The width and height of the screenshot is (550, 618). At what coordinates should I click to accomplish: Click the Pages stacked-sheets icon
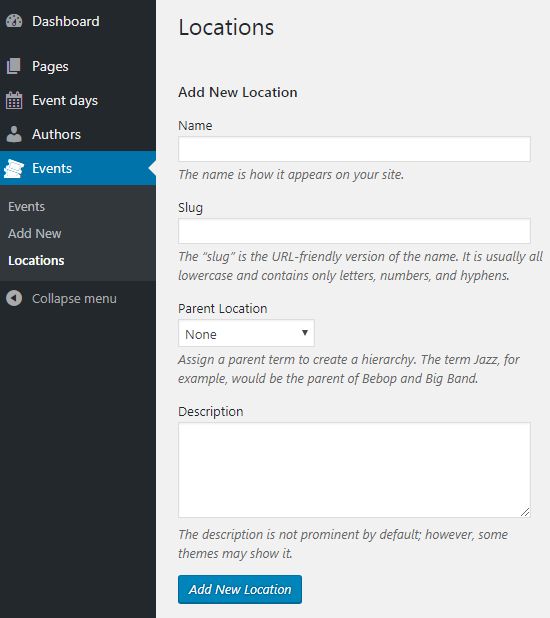pyautogui.click(x=14, y=66)
